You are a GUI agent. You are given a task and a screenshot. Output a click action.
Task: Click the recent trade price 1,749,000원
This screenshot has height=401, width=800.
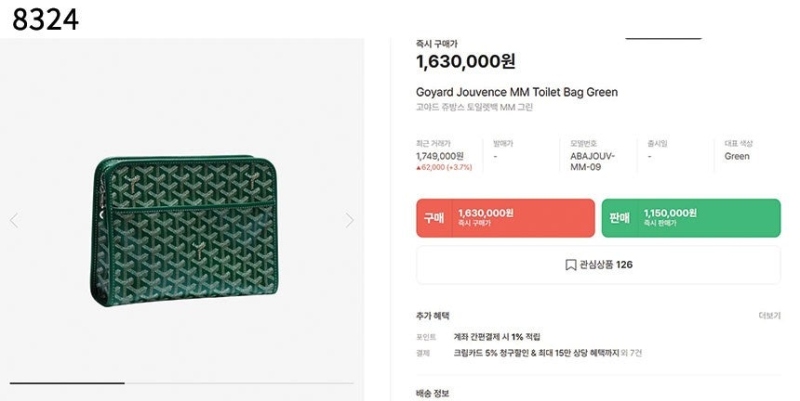tap(440, 156)
